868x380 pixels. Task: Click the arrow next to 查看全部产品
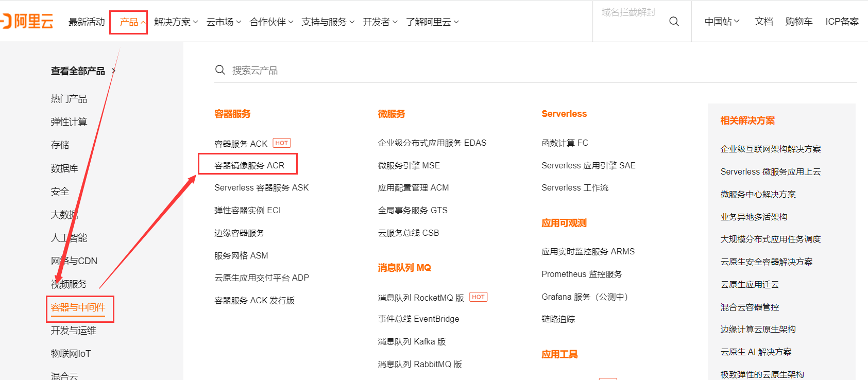tap(114, 71)
